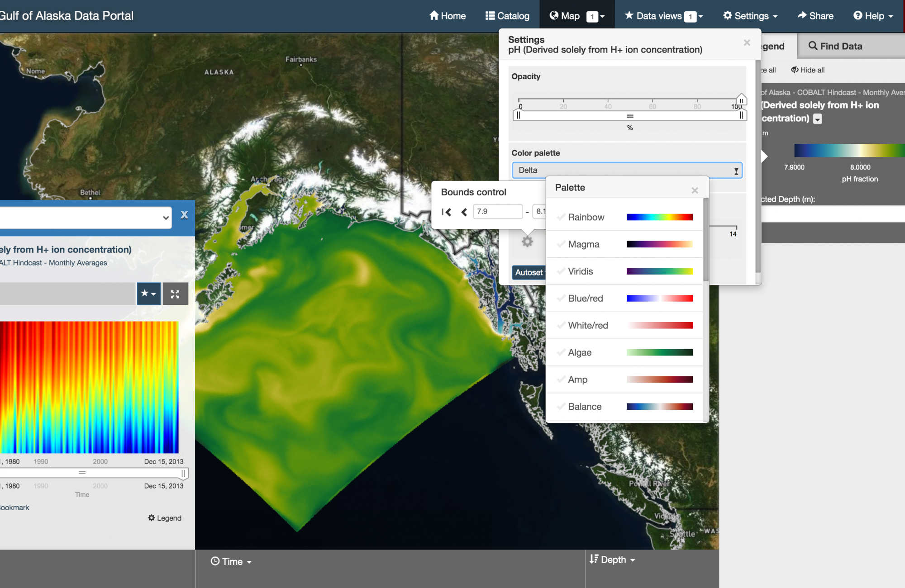This screenshot has height=588, width=905.
Task: Expand the Depth dropdown below the map
Action: coord(613,560)
